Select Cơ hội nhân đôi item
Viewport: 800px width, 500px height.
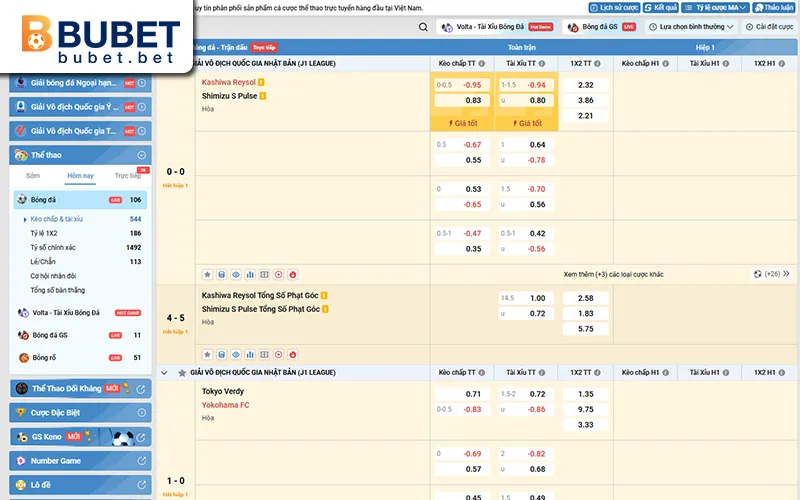pos(54,276)
